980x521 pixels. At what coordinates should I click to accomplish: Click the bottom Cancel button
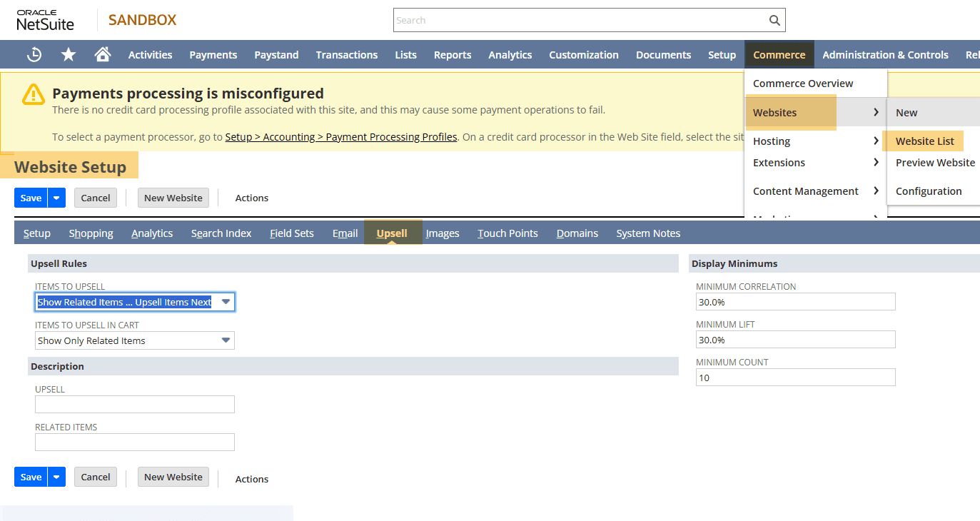(96, 477)
